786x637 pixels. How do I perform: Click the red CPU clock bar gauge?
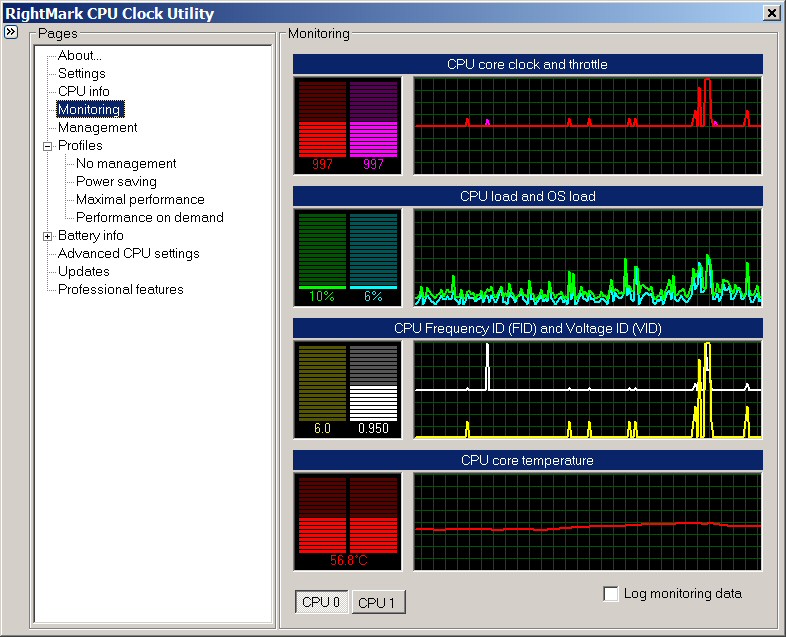pyautogui.click(x=322, y=119)
